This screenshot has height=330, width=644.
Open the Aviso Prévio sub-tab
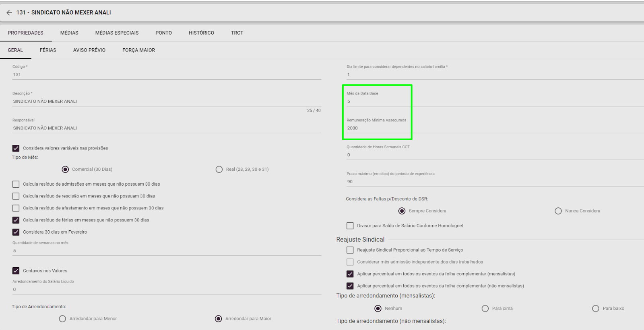click(x=89, y=50)
